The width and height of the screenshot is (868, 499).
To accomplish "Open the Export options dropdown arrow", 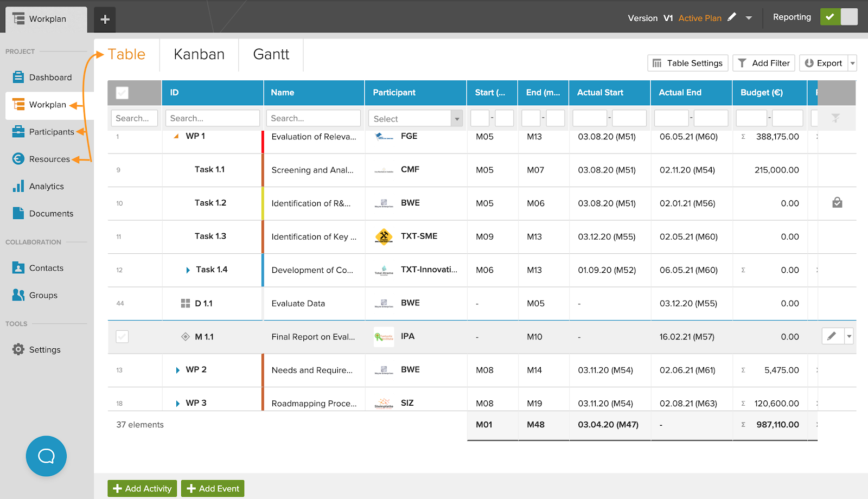I will tap(852, 63).
